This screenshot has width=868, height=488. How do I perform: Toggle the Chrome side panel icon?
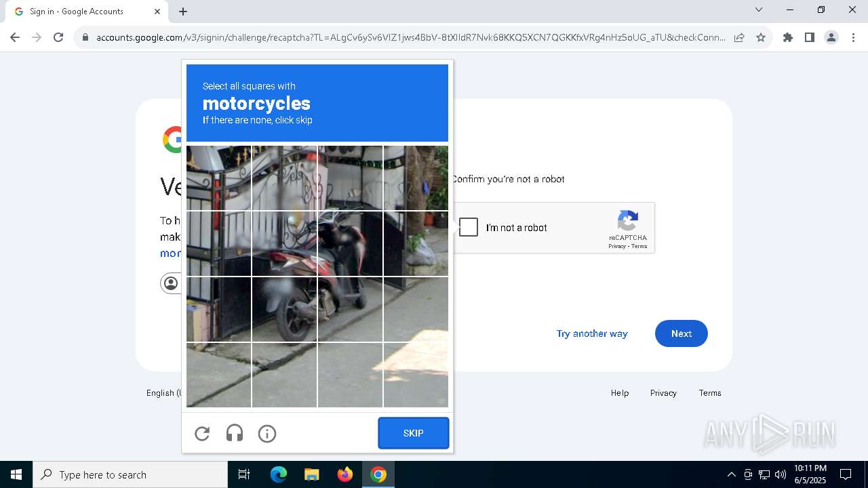click(810, 37)
